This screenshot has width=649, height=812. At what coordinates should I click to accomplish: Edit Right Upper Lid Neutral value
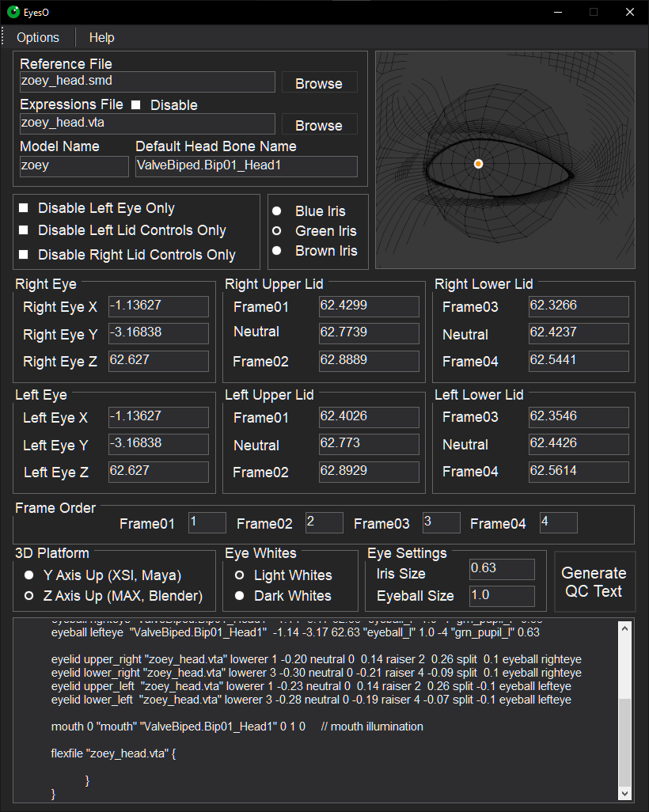369,333
